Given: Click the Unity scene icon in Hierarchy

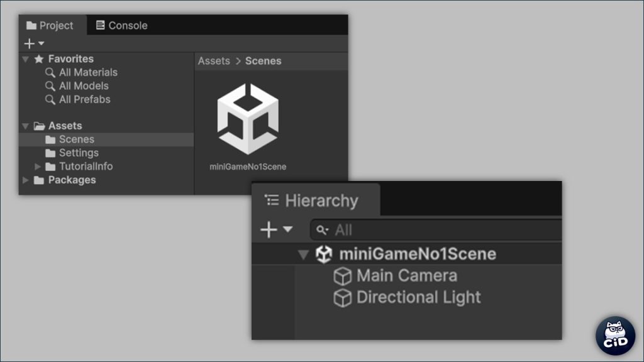Looking at the screenshot, I should pyautogui.click(x=324, y=255).
